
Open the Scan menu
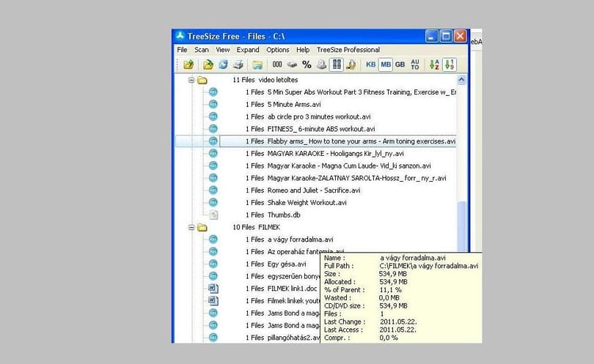pos(202,50)
